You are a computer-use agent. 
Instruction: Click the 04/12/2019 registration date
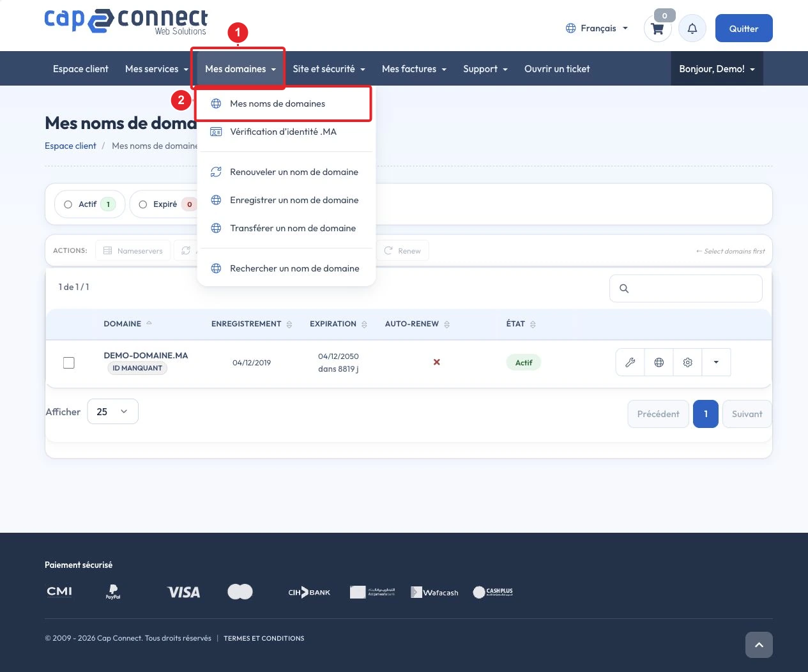[x=252, y=362]
